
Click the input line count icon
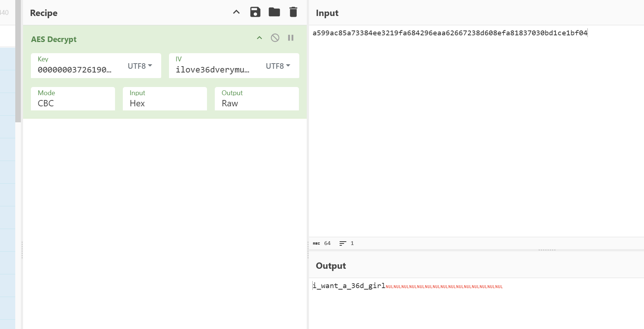(x=343, y=243)
